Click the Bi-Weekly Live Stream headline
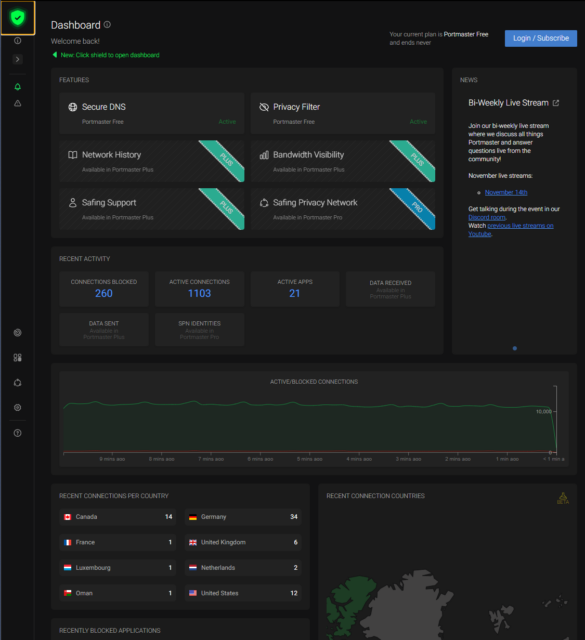 [508, 103]
